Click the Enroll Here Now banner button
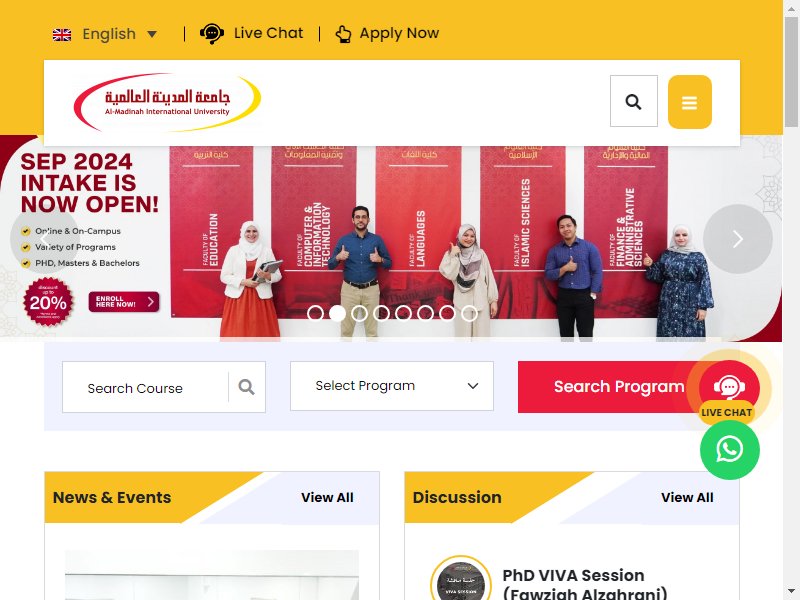This screenshot has width=800, height=600. coord(124,302)
